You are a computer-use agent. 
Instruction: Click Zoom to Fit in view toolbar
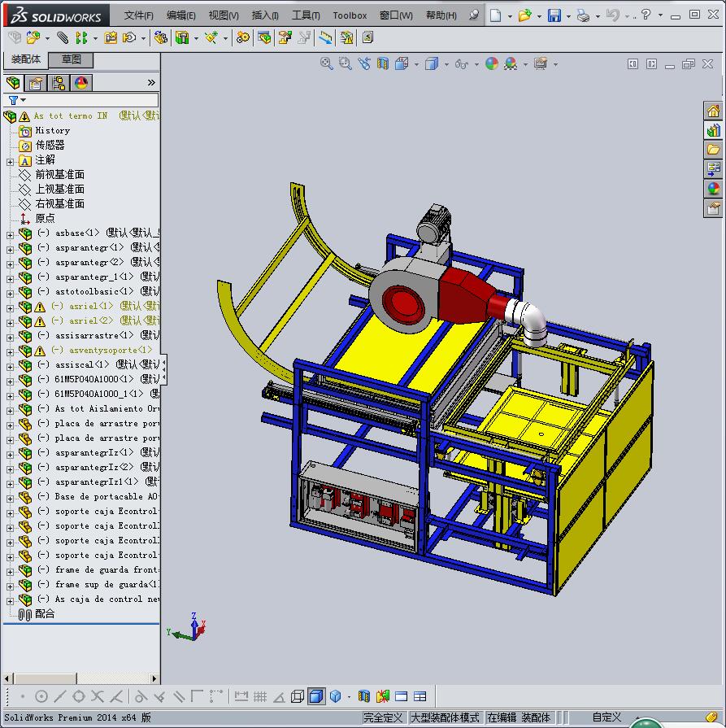point(326,63)
